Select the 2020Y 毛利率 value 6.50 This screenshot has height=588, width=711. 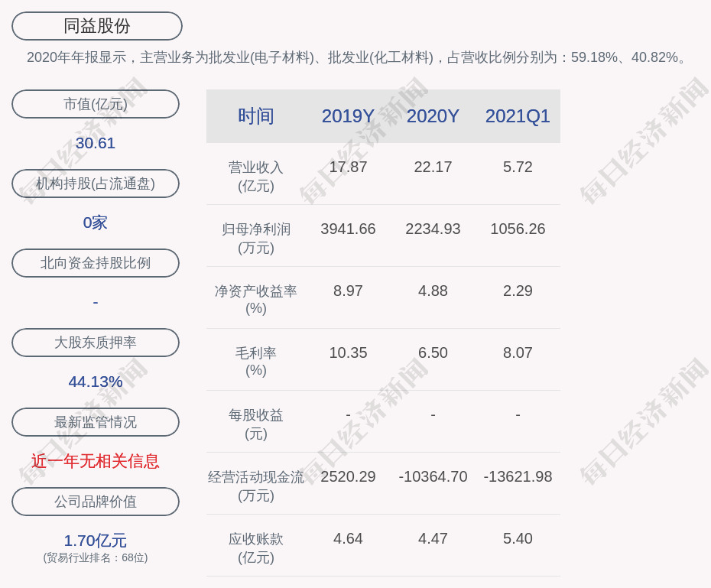(x=433, y=352)
